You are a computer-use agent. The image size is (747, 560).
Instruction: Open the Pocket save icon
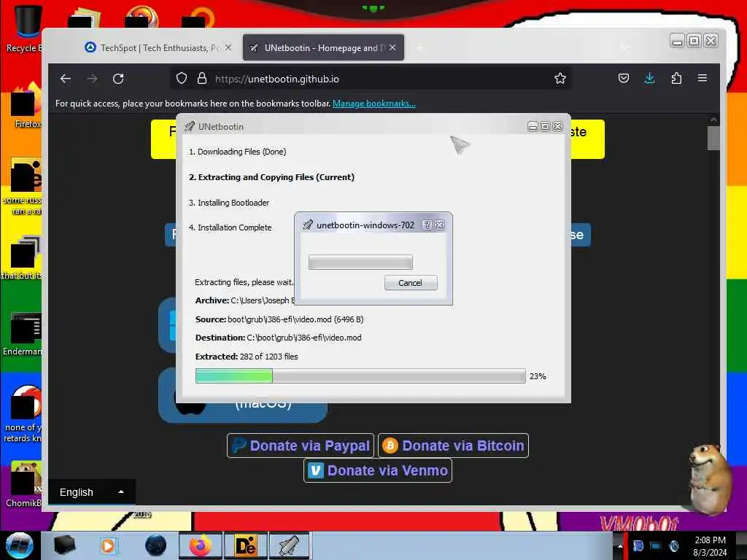pos(624,78)
